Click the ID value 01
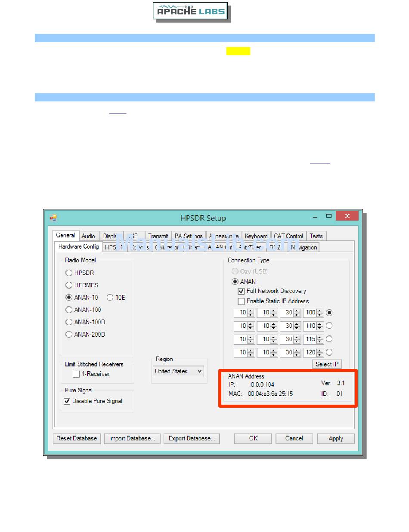 340,394
